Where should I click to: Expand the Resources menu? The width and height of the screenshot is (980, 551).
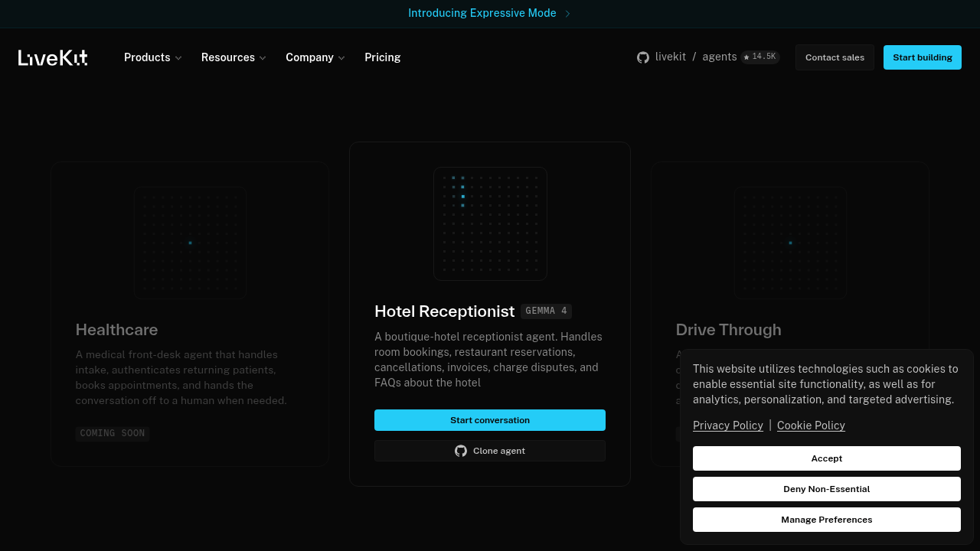pos(234,57)
